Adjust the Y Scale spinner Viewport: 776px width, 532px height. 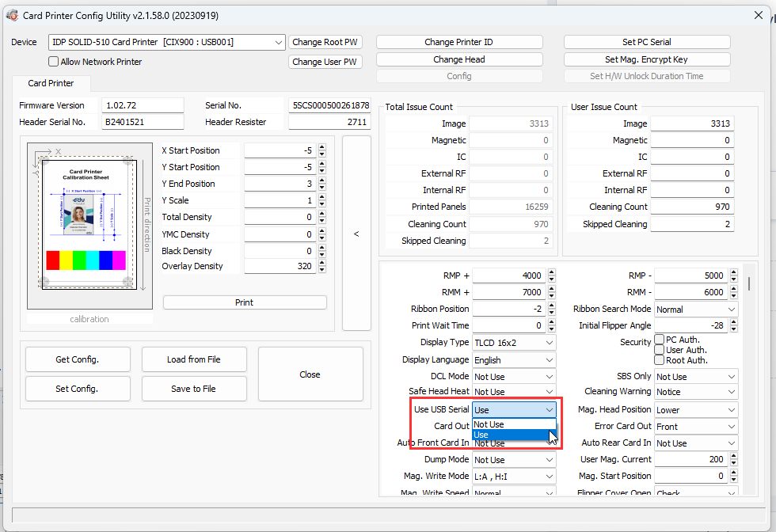pos(322,200)
